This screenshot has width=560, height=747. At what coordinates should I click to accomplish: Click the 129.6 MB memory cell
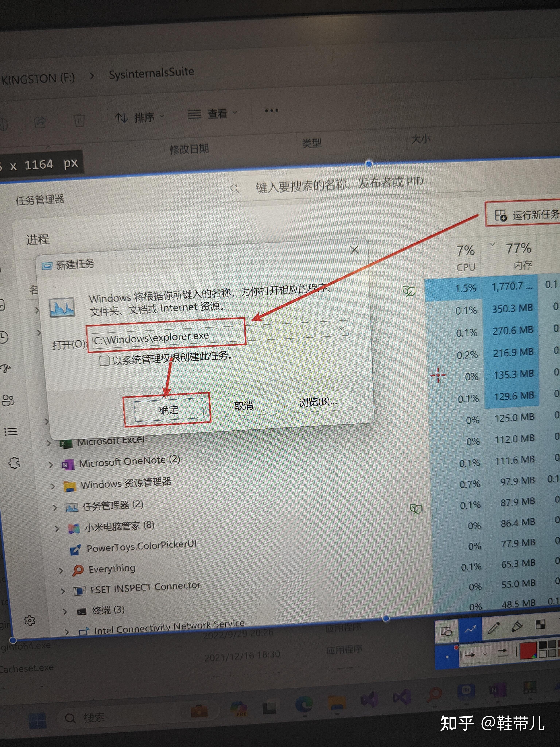pos(514,396)
